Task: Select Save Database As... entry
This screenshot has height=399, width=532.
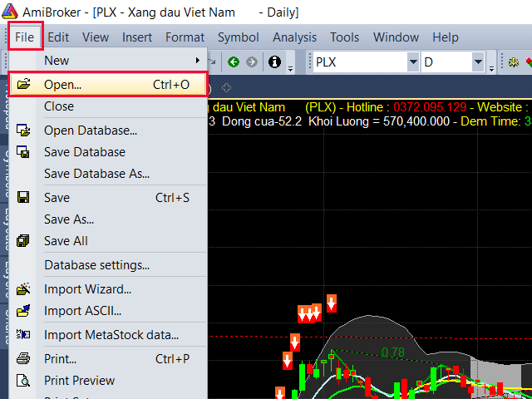Action: click(108, 174)
